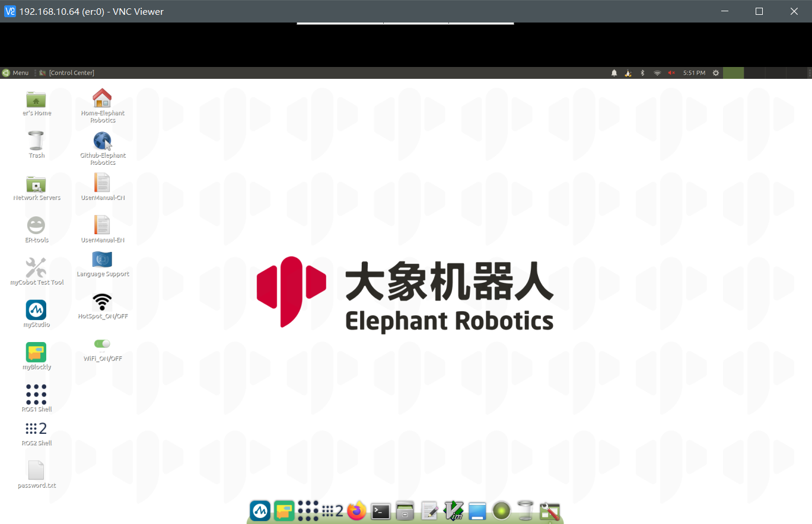This screenshot has height=524, width=812.
Task: Click the 5:51 PM clock
Action: pyautogui.click(x=694, y=73)
